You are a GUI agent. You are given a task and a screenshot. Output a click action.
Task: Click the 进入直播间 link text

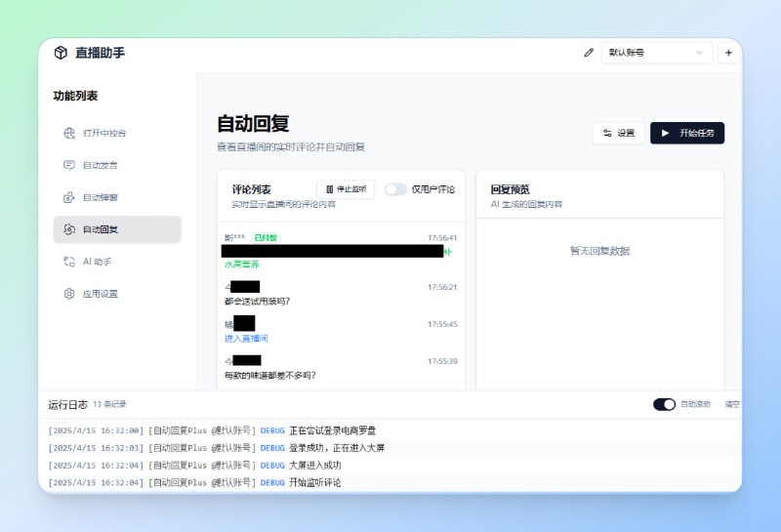(x=246, y=338)
